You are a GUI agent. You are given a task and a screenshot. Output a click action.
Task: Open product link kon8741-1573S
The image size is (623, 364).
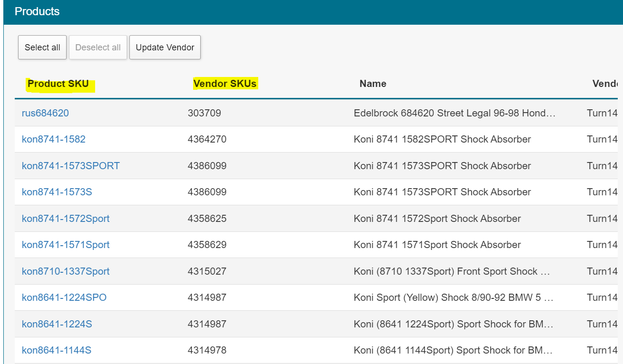tap(57, 192)
